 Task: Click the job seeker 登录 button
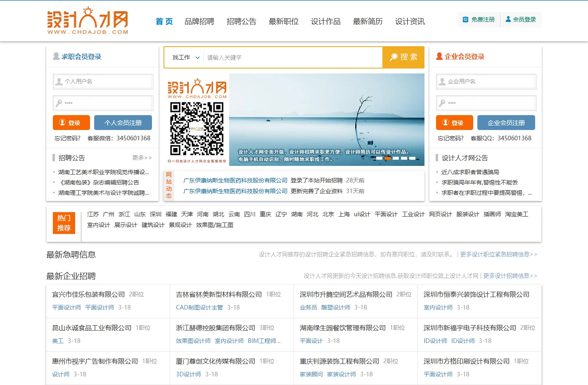coord(71,123)
